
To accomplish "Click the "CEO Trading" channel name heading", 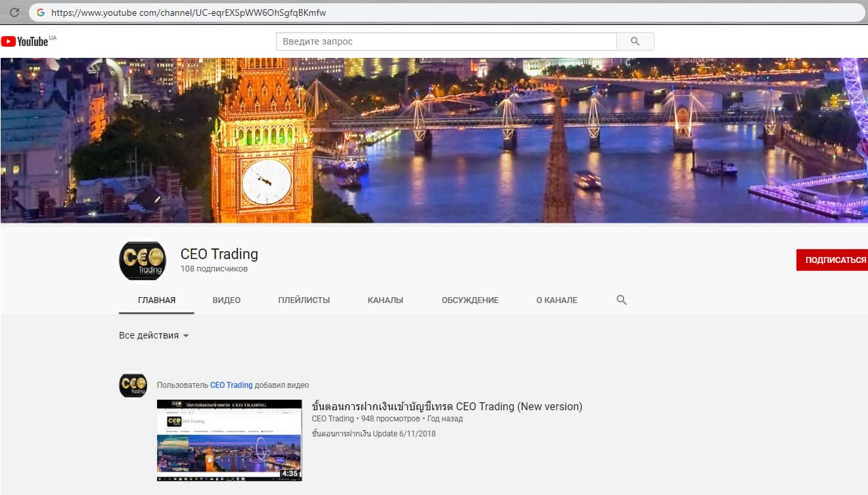I will point(219,254).
